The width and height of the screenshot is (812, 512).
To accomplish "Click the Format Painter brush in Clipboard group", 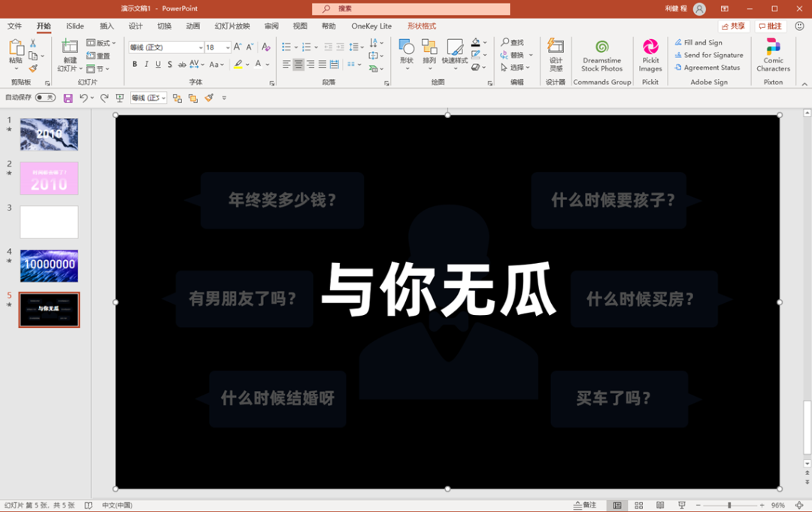I will point(33,68).
